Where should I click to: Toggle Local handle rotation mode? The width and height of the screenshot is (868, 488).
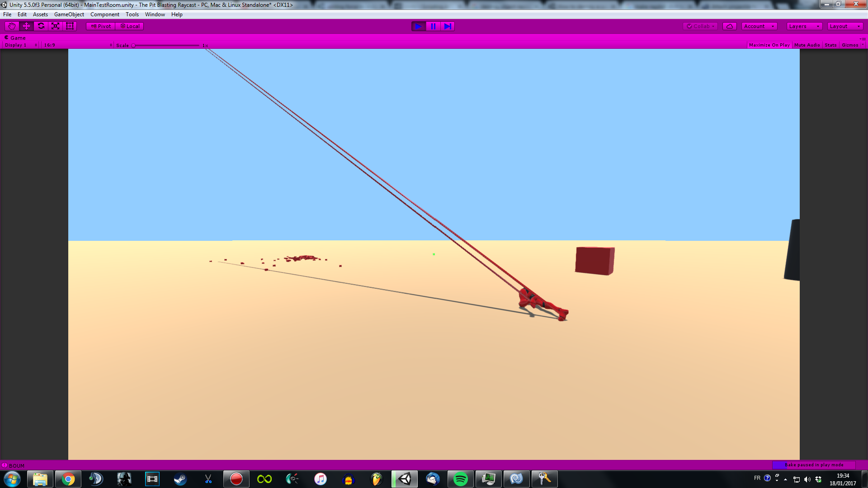130,26
